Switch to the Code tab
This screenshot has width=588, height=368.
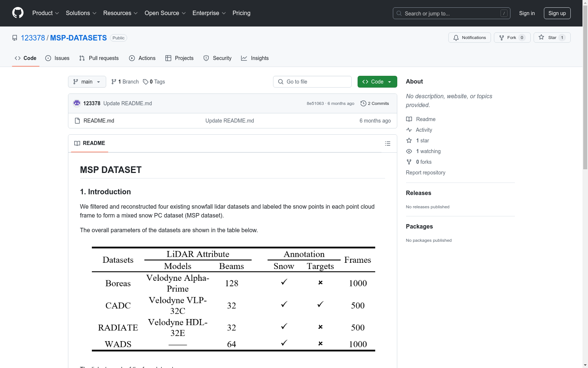coord(26,58)
